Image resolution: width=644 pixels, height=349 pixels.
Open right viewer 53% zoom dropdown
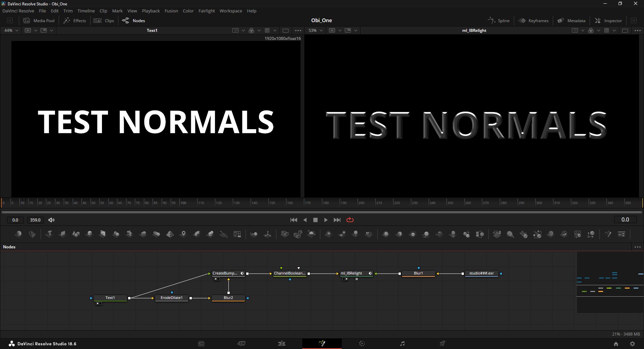(316, 30)
